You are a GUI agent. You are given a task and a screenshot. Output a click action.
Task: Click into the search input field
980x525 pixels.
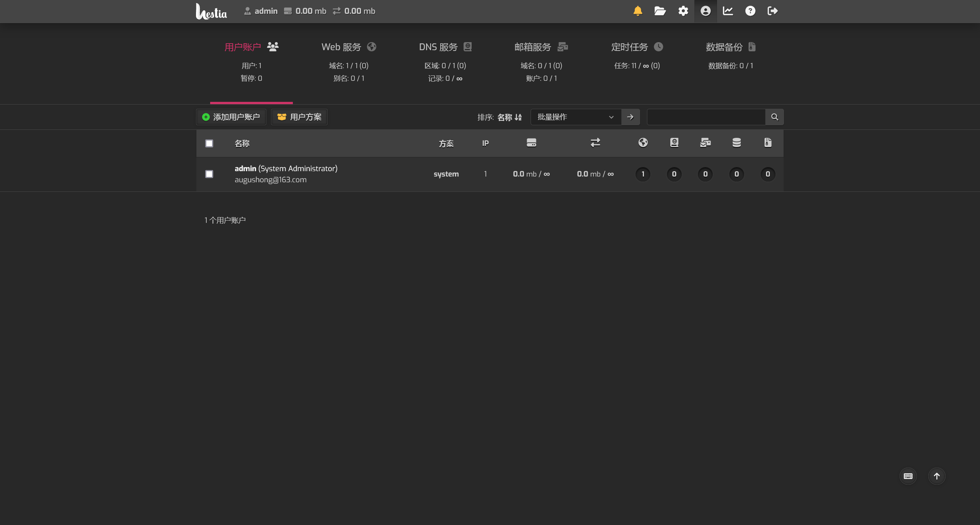pyautogui.click(x=706, y=117)
